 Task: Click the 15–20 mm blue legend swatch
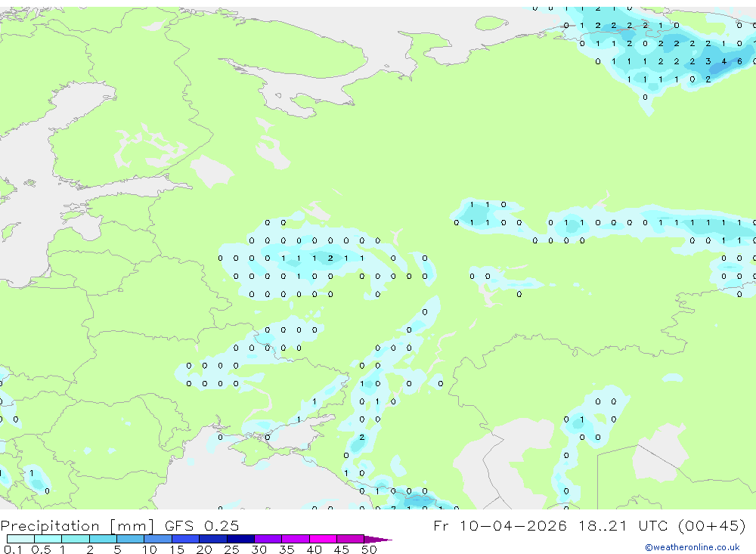coord(186,539)
